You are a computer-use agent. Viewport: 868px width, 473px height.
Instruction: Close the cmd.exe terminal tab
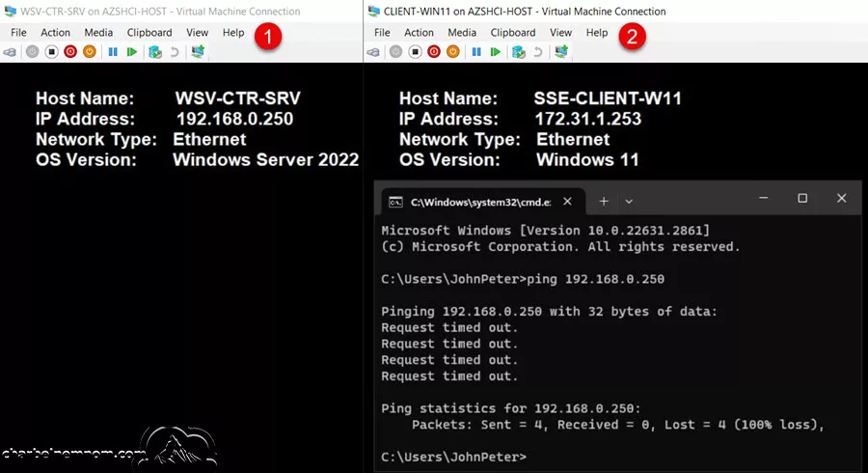tap(567, 202)
